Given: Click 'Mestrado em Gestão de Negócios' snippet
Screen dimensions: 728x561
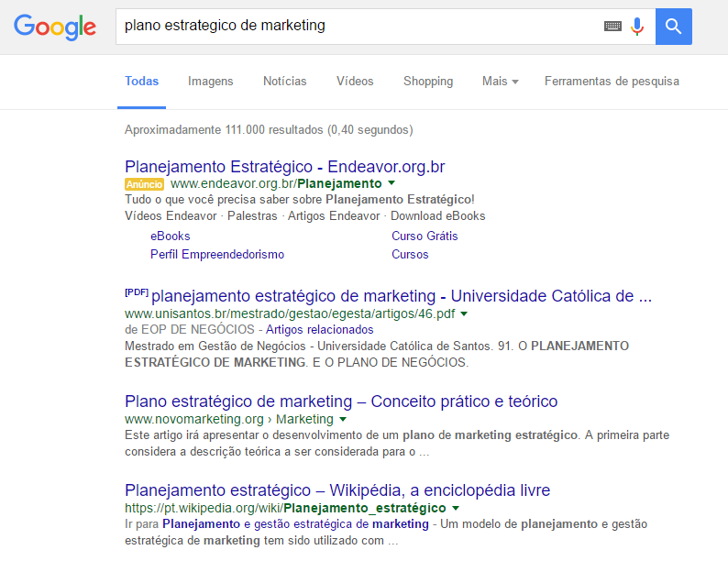Looking at the screenshot, I should click(377, 354).
